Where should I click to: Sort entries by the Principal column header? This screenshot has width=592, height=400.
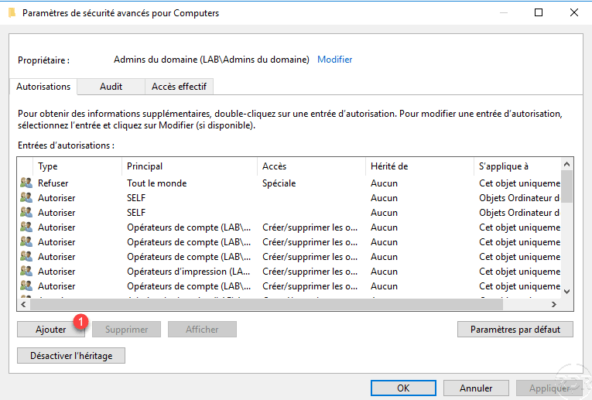pos(189,166)
